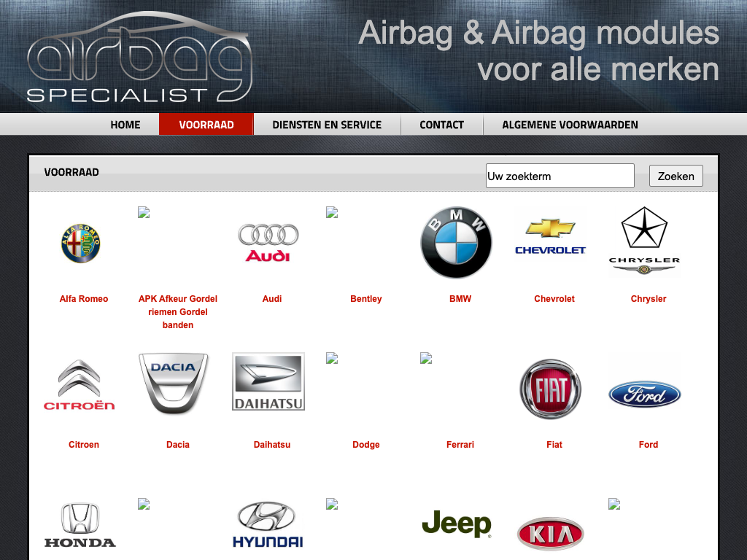Click the Alfa Romeo brand logo
This screenshot has height=560, width=747.
[x=80, y=244]
